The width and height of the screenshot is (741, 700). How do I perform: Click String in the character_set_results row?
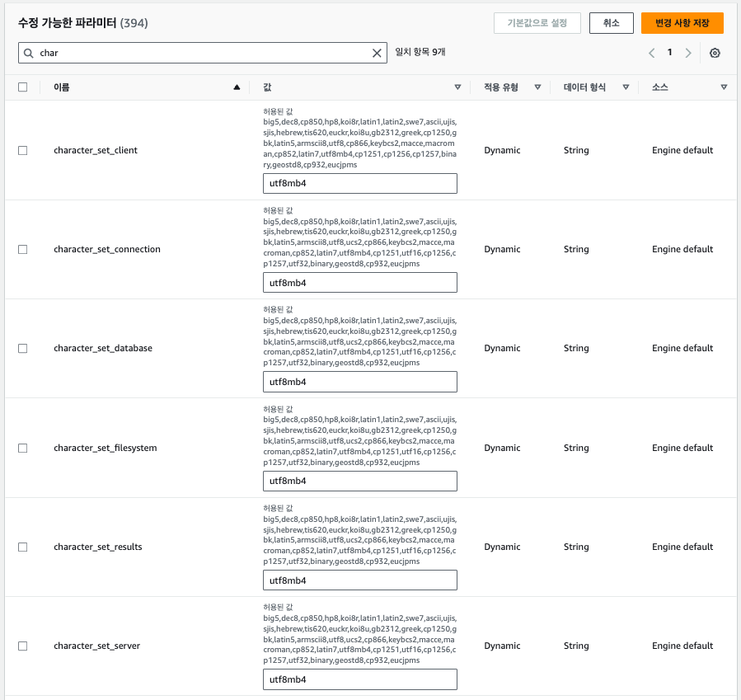(x=576, y=547)
